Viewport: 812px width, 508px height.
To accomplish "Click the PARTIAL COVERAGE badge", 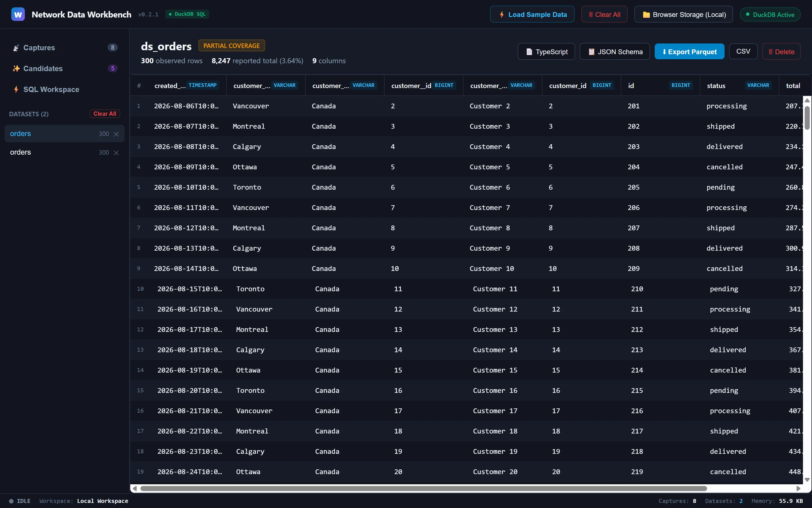I will pyautogui.click(x=231, y=46).
